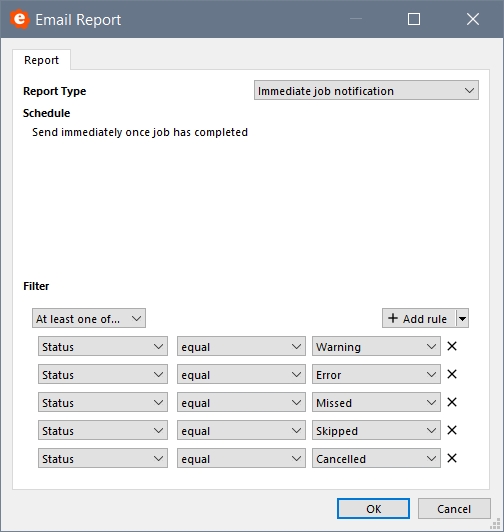
Task: Open the Error value dropdown
Action: coord(376,374)
